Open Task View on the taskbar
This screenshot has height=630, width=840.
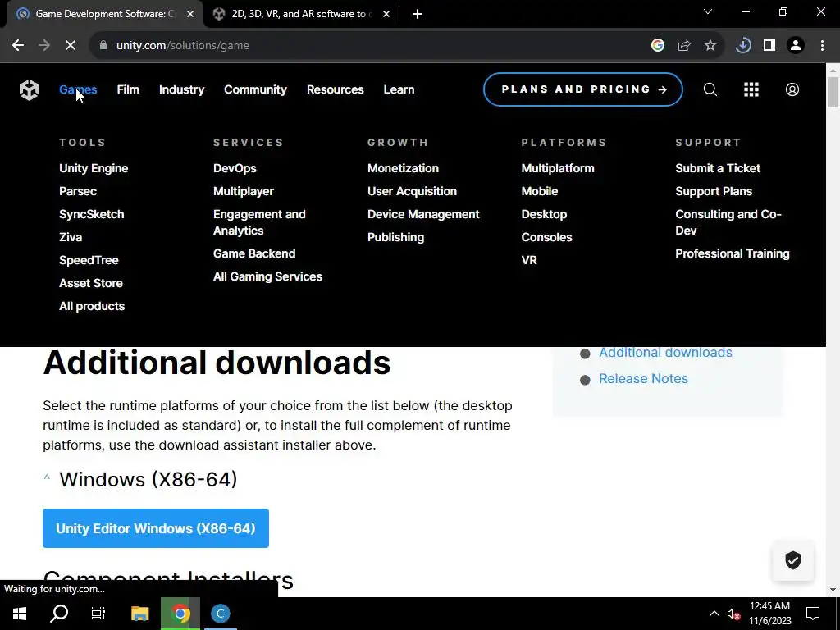coord(98,614)
